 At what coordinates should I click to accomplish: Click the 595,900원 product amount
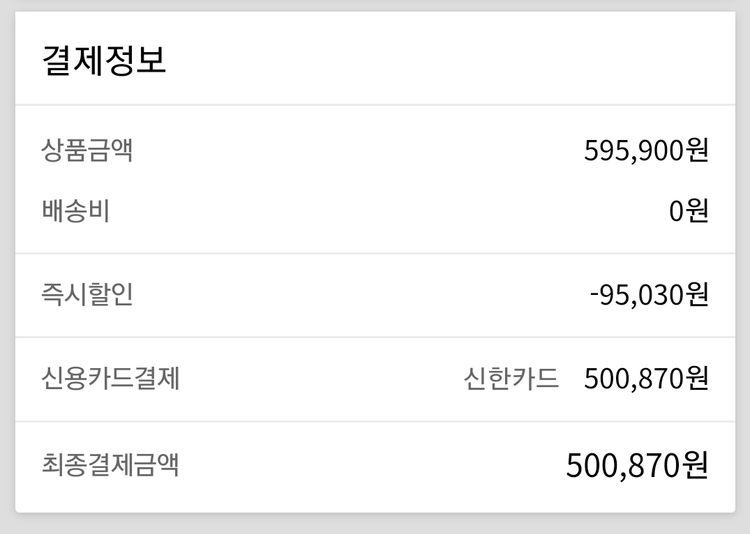[x=646, y=151]
